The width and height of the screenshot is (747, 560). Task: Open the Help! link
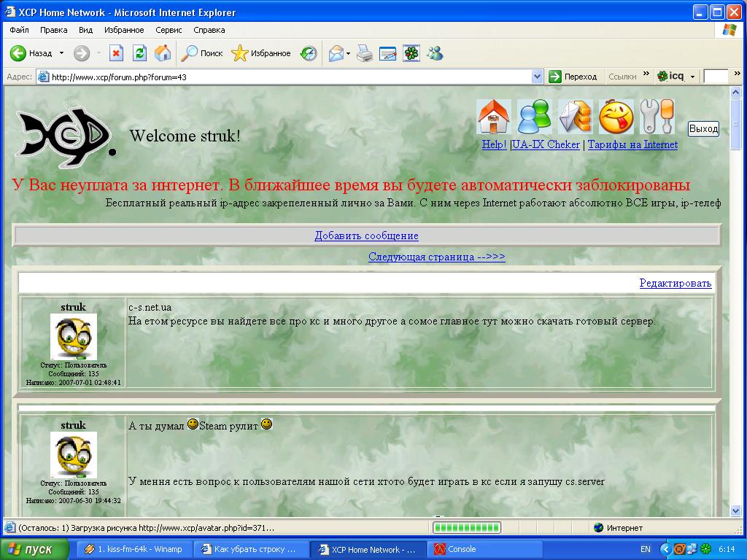point(494,144)
